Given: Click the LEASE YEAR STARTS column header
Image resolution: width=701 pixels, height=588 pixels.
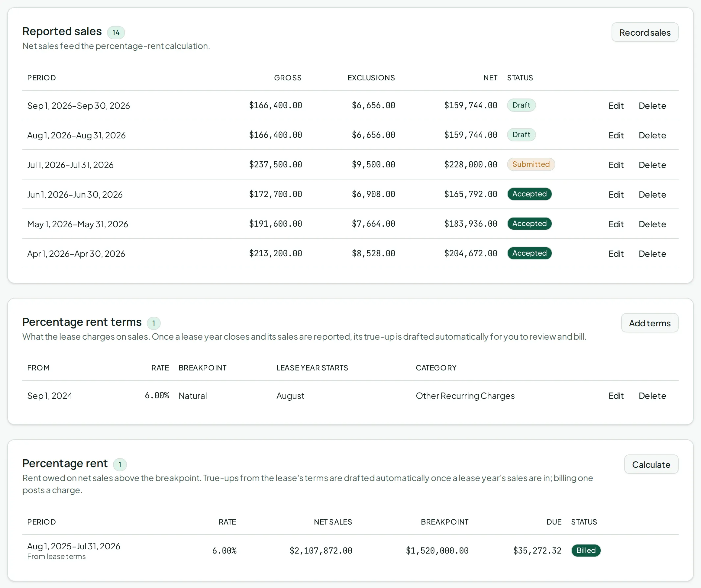Looking at the screenshot, I should [x=312, y=368].
